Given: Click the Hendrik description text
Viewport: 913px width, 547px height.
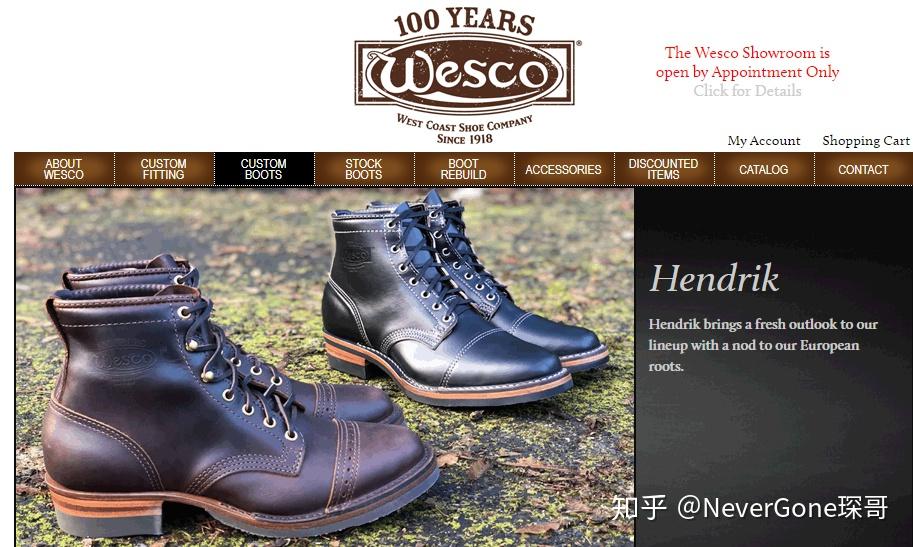Looking at the screenshot, I should (x=763, y=345).
